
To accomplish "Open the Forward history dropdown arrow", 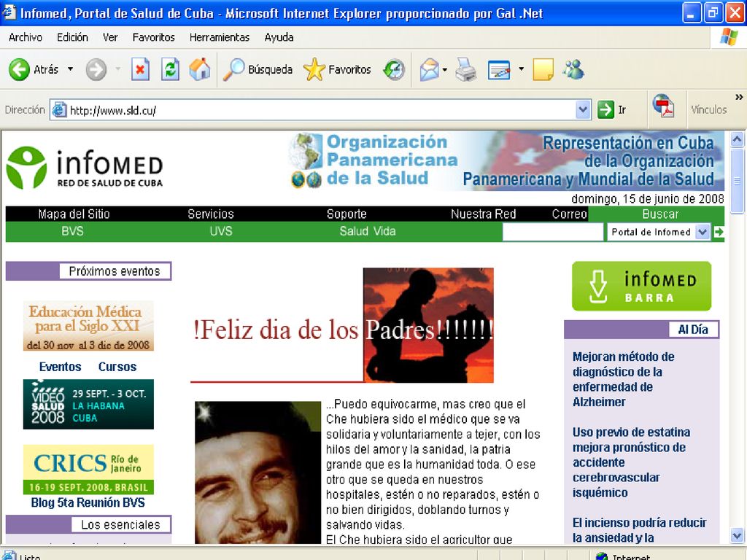I will tap(117, 69).
